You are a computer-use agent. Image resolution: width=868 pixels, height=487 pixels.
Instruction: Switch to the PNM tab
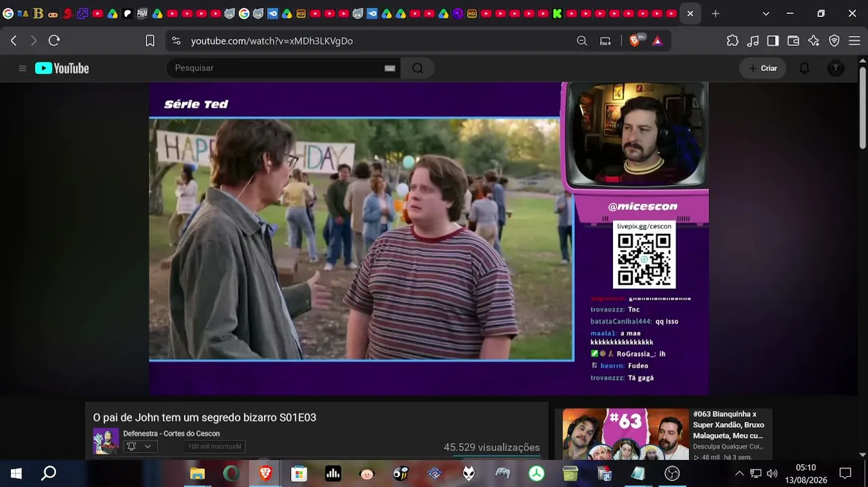tap(142, 14)
